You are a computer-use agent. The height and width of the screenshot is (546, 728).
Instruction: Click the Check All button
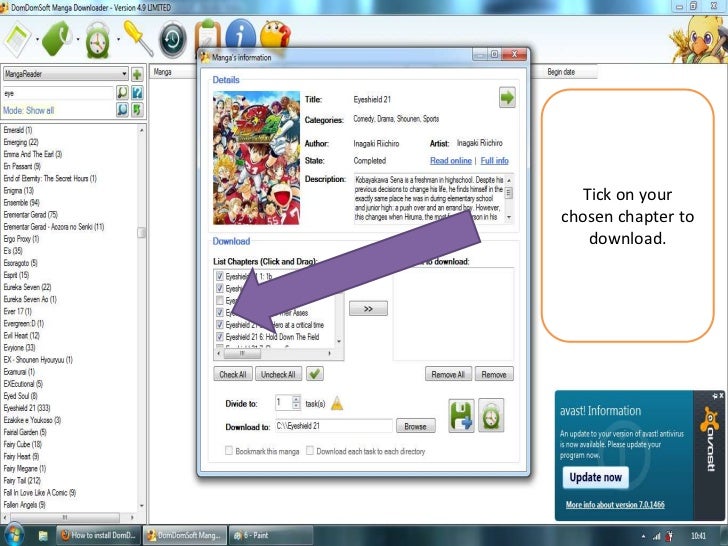(233, 374)
